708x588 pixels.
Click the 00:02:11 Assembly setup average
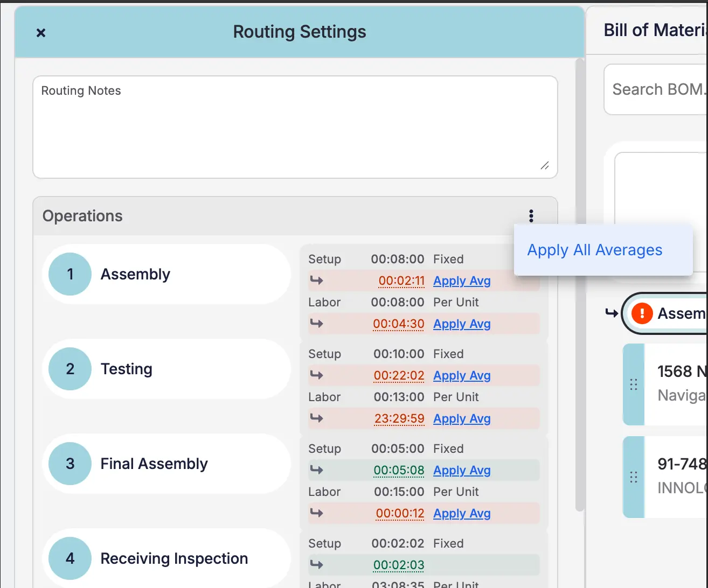point(401,281)
